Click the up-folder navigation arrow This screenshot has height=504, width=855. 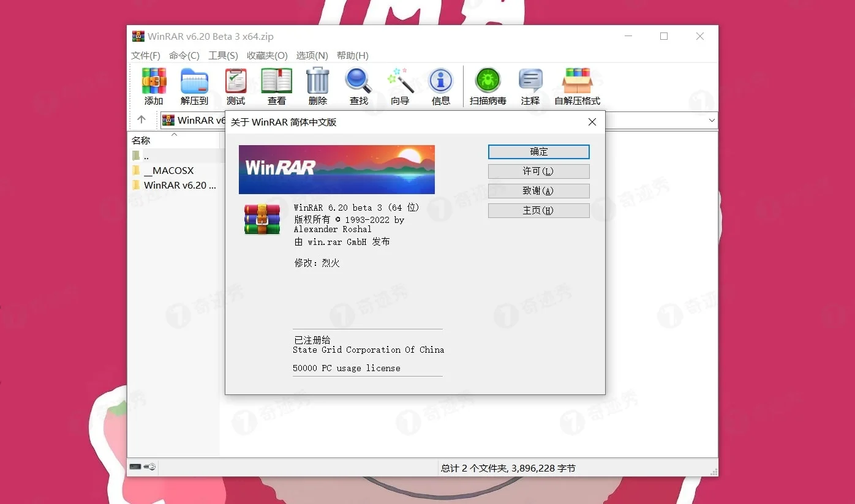141,120
